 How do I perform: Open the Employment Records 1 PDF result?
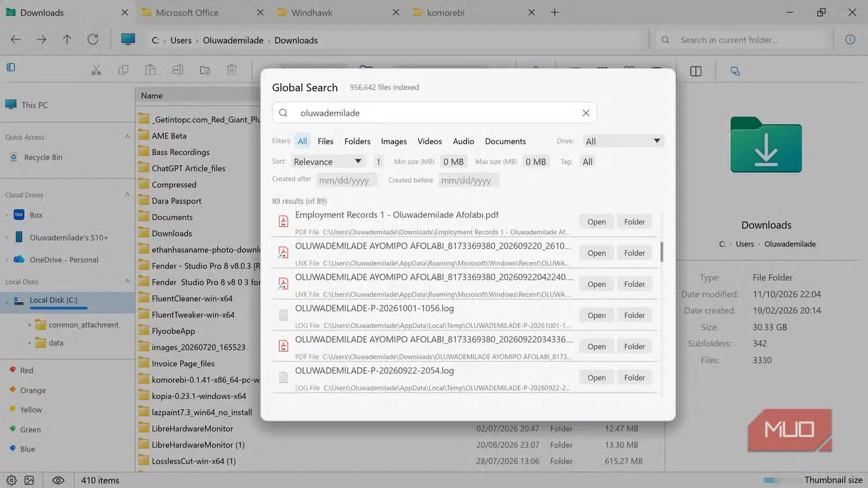click(597, 222)
